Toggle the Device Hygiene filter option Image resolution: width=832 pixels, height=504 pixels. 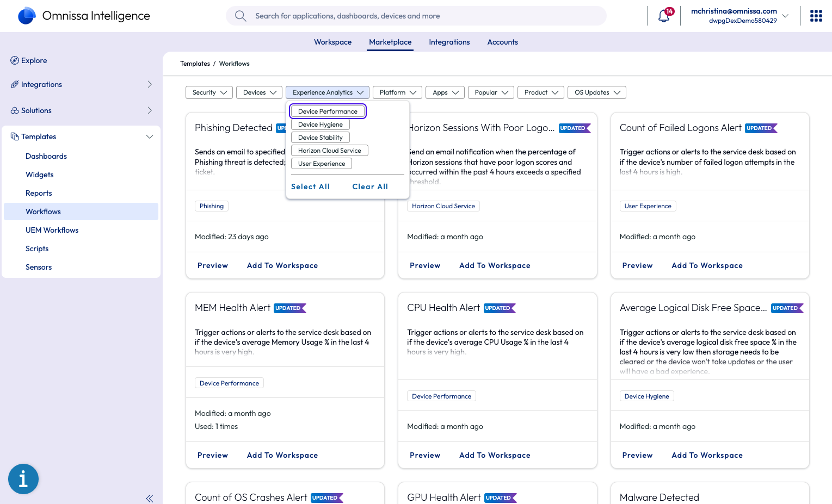320,125
